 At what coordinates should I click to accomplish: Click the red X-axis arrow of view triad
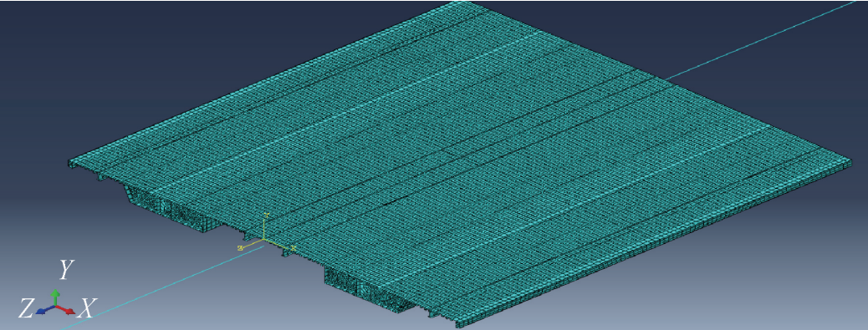pos(67,310)
